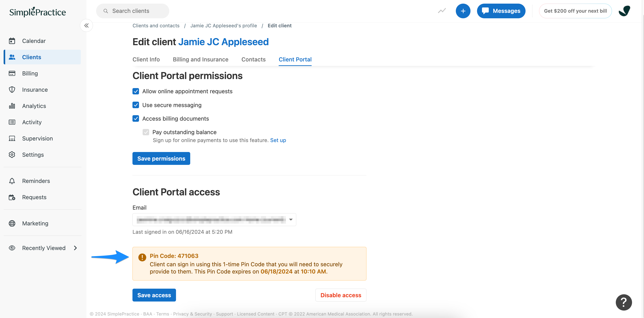
Task: Click the Reminders bell icon
Action: click(x=12, y=181)
